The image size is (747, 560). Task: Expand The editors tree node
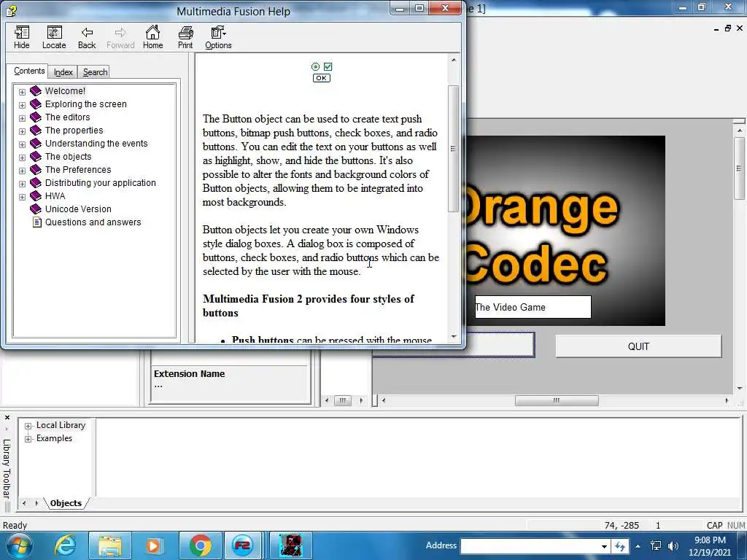click(22, 117)
